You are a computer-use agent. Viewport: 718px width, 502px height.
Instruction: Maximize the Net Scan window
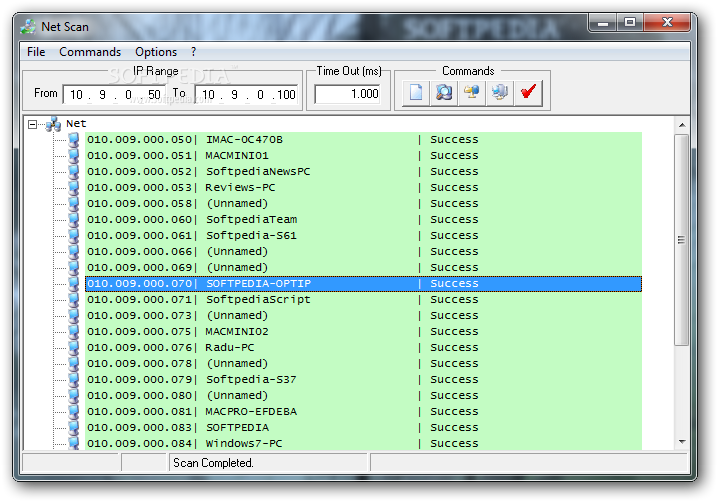pyautogui.click(x=630, y=22)
